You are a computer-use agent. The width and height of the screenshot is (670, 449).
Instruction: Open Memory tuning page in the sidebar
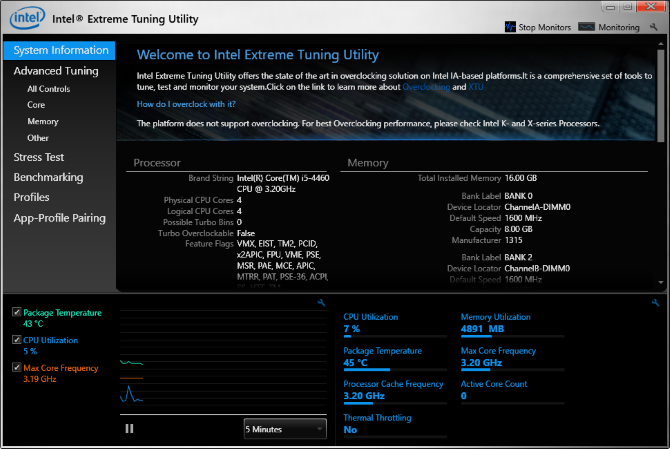43,121
